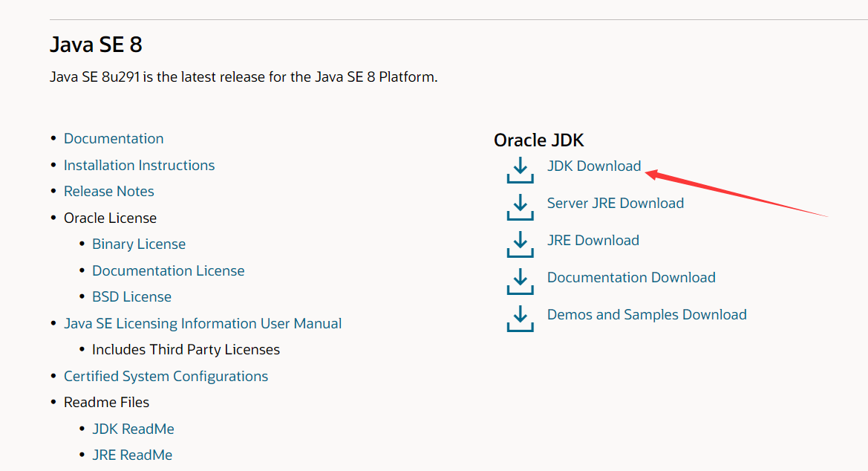Open the JRE ReadMe link

coord(132,455)
